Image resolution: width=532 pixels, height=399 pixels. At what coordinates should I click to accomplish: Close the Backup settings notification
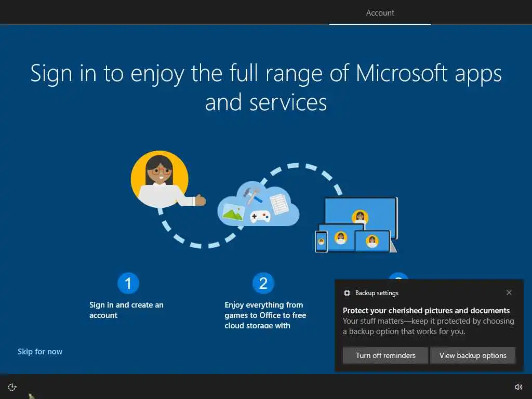pos(509,292)
